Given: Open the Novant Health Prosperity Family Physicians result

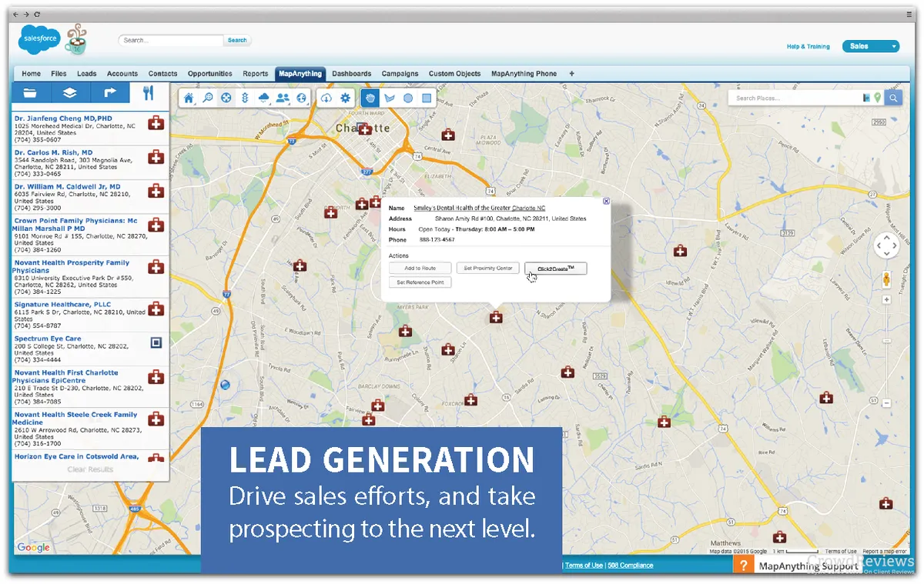Looking at the screenshot, I should (x=72, y=266).
